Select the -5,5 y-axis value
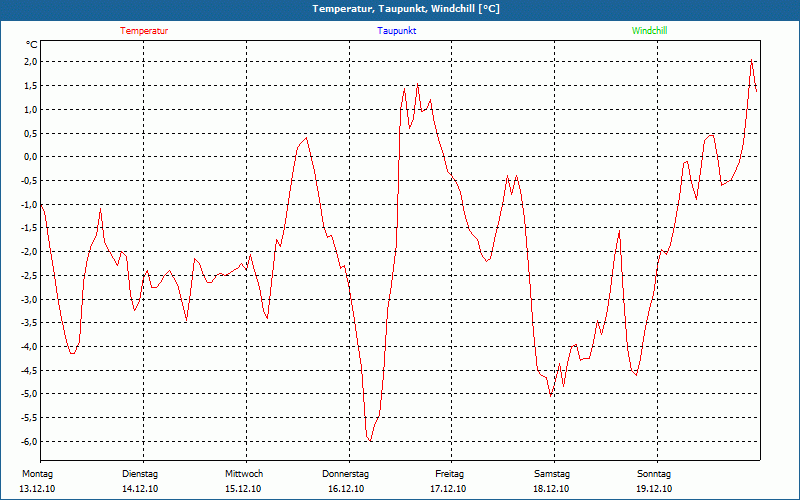The height and width of the screenshot is (500, 800). (30, 418)
